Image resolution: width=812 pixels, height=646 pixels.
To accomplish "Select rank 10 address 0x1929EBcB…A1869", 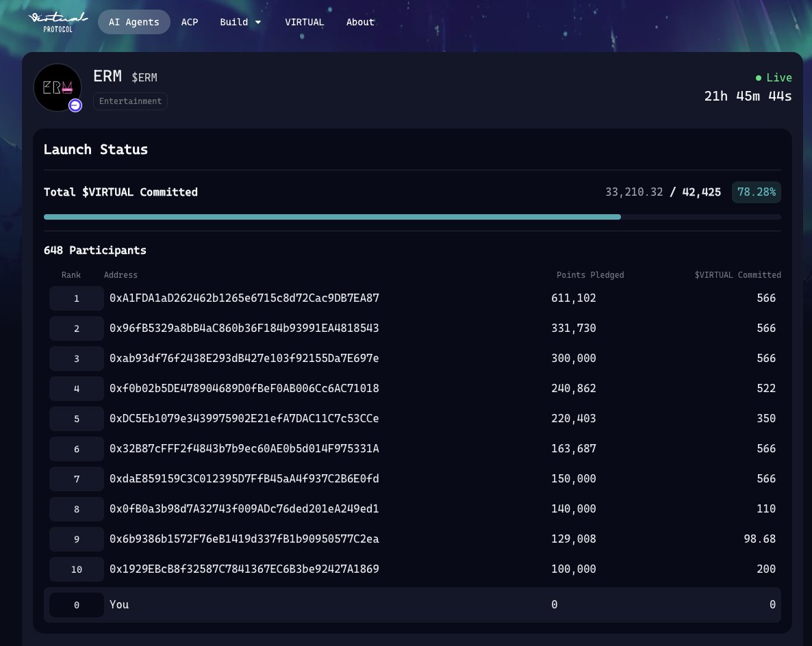I will pos(244,569).
